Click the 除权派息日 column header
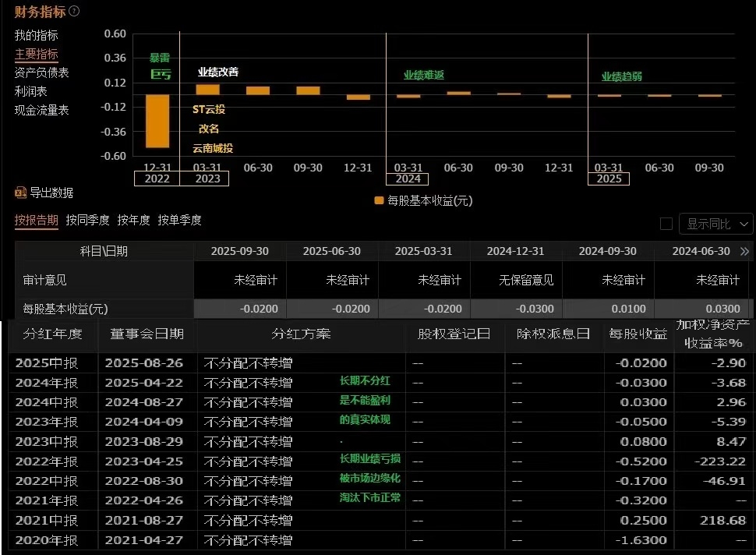This screenshot has width=756, height=555. [553, 334]
